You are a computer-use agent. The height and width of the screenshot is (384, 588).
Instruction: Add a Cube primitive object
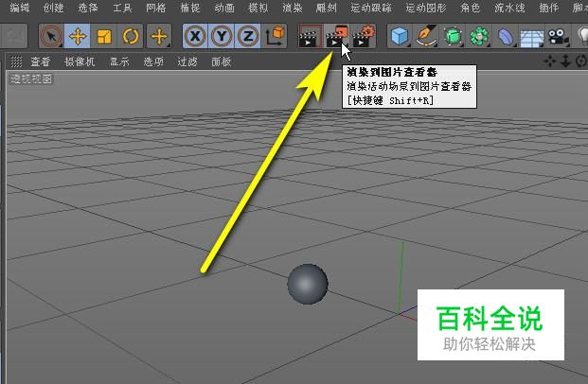pyautogui.click(x=400, y=36)
